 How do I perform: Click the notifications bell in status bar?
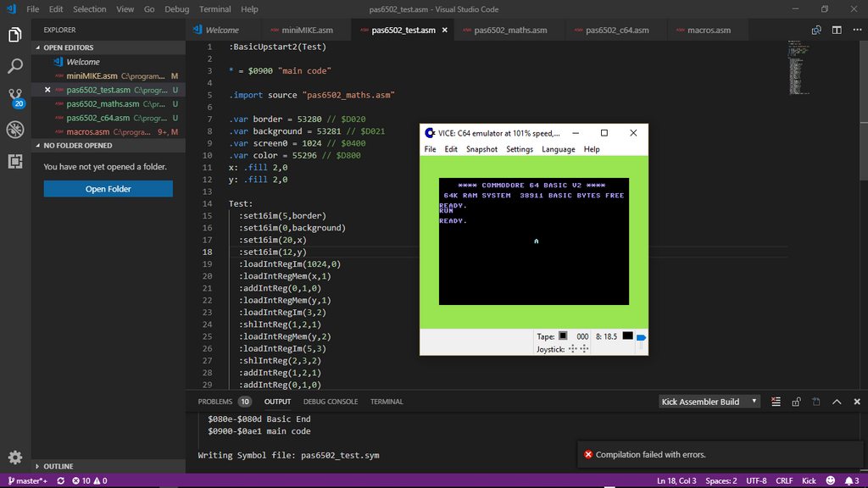[847, 480]
